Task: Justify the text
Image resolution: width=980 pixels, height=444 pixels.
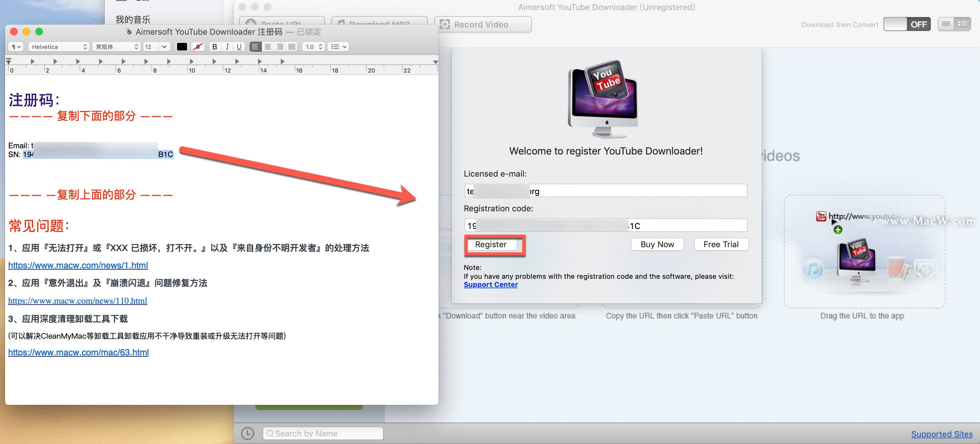Action: point(292,47)
